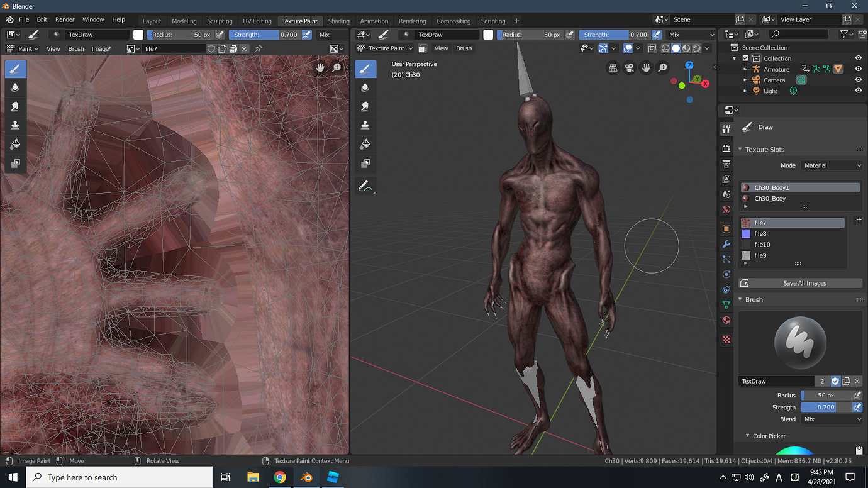The width and height of the screenshot is (868, 488).
Task: Open the World properties tab
Action: (726, 209)
